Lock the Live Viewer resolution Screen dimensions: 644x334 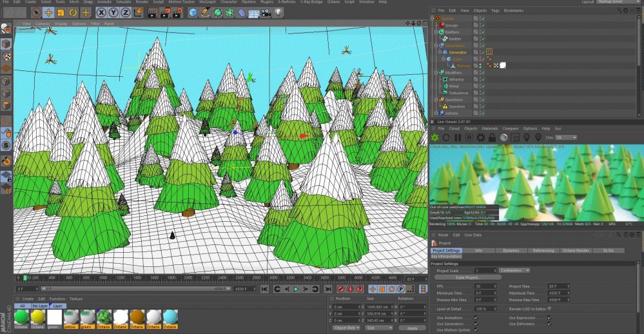(492, 137)
